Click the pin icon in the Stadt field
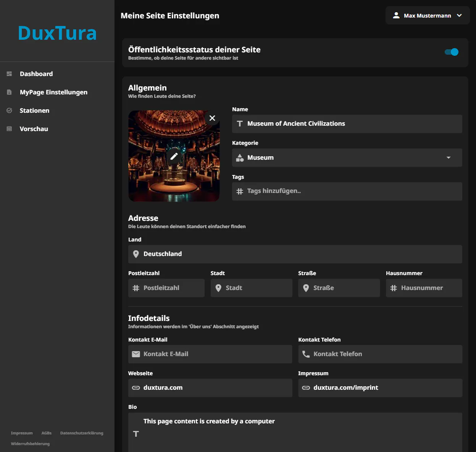 (x=218, y=288)
